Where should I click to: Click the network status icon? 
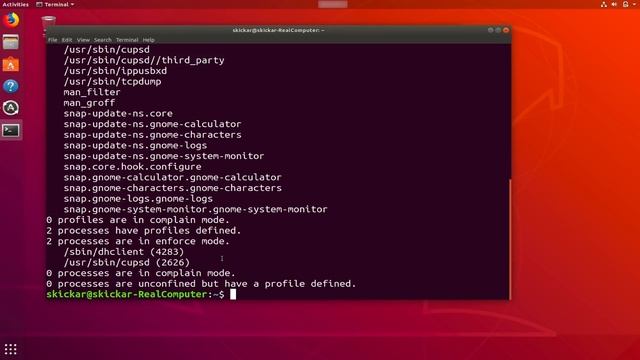604,4
